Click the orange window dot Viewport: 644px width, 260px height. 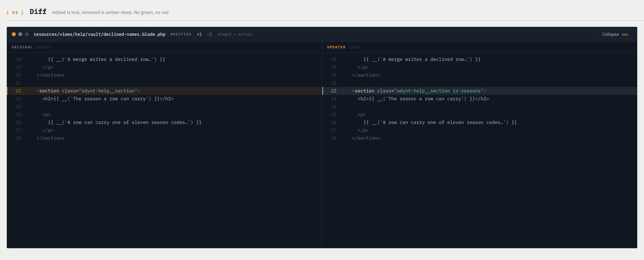click(x=14, y=34)
